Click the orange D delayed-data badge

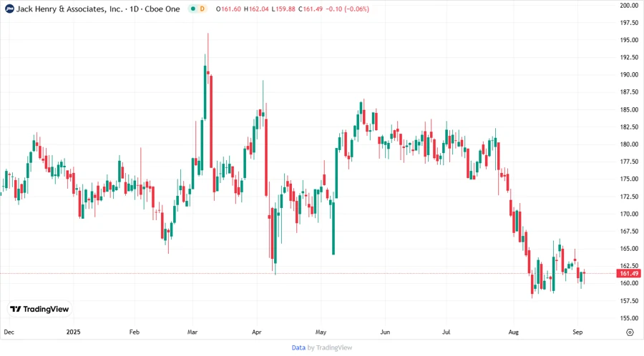(x=202, y=9)
